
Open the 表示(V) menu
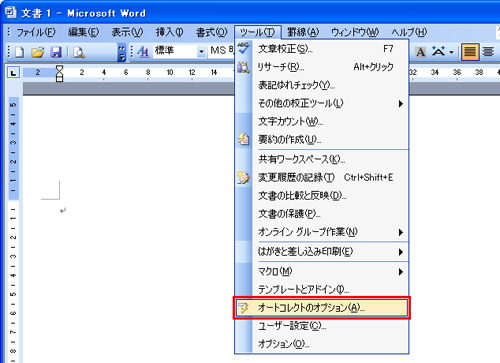click(x=127, y=32)
